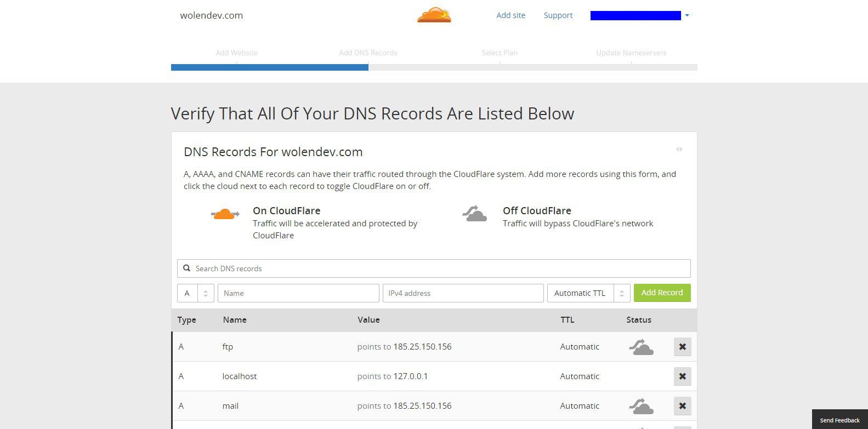Toggle CloudFlare cloud for ftp record
This screenshot has width=868, height=429.
(x=641, y=347)
